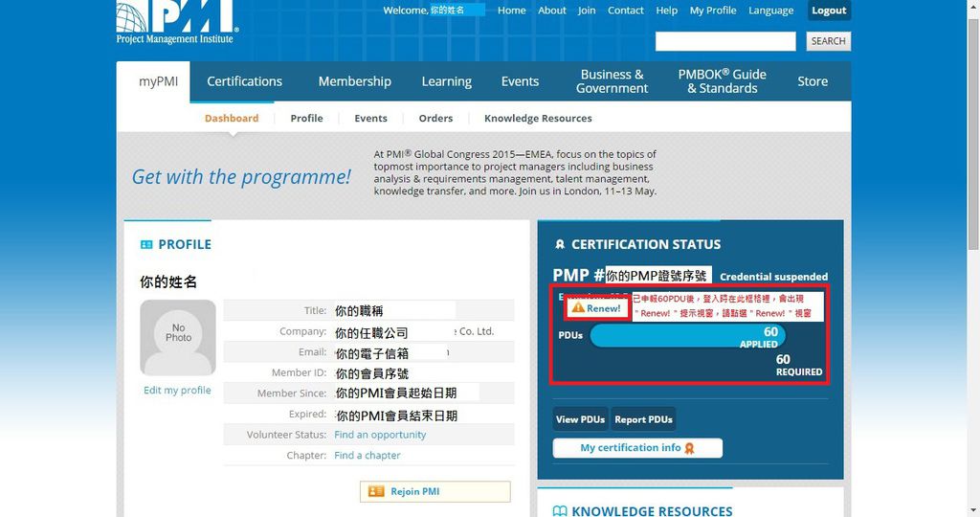Open PMBOK Guide & Standards menu
Screen dimensions: 980x517
(x=722, y=81)
